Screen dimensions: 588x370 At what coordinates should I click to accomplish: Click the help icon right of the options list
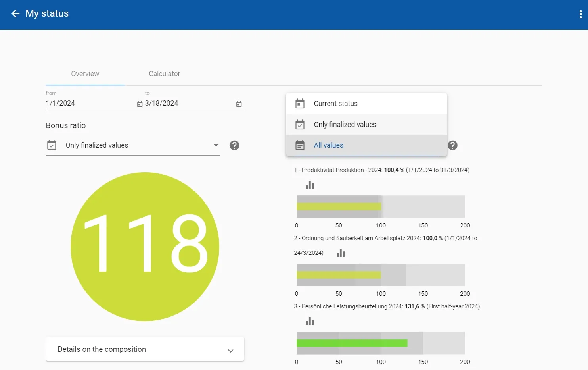(x=452, y=145)
